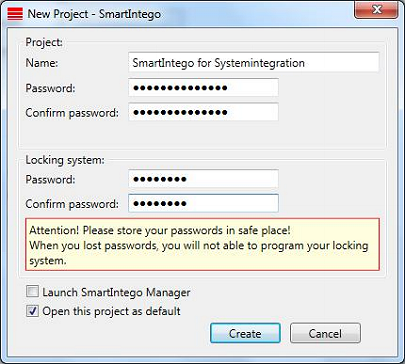This screenshot has height=364, width=405.
Task: Focus the project Name text field
Action: click(x=254, y=62)
